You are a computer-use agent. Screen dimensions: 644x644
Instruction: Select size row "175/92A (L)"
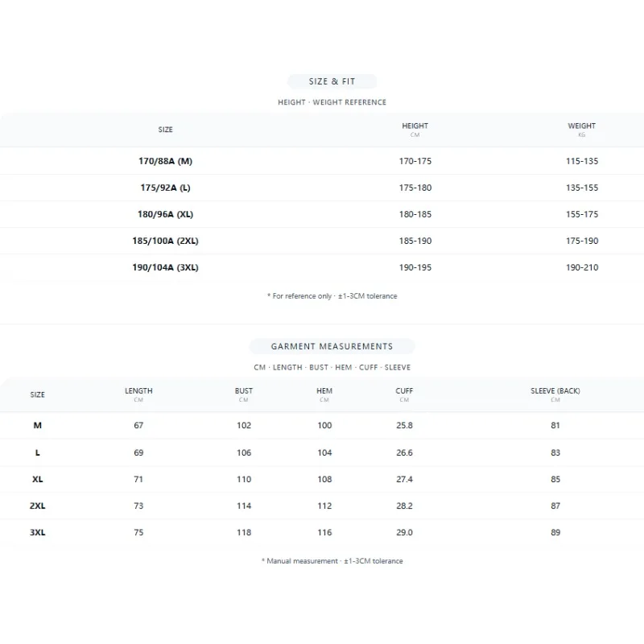pyautogui.click(x=165, y=188)
